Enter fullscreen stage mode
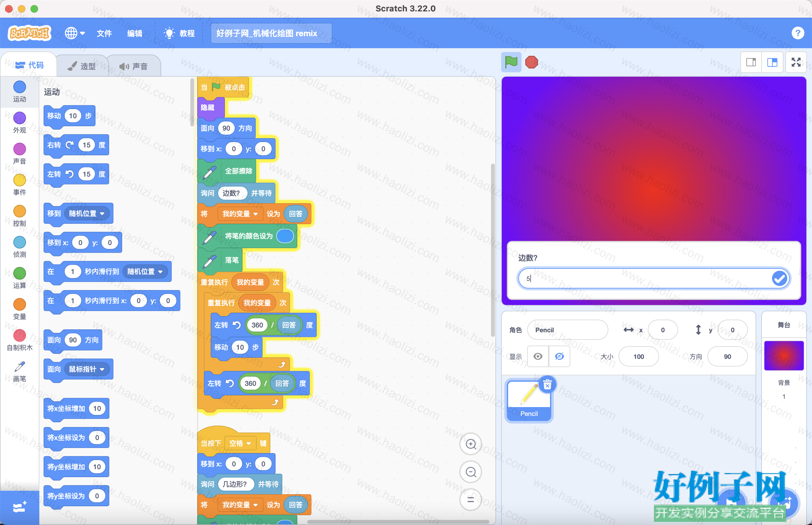 [x=796, y=62]
